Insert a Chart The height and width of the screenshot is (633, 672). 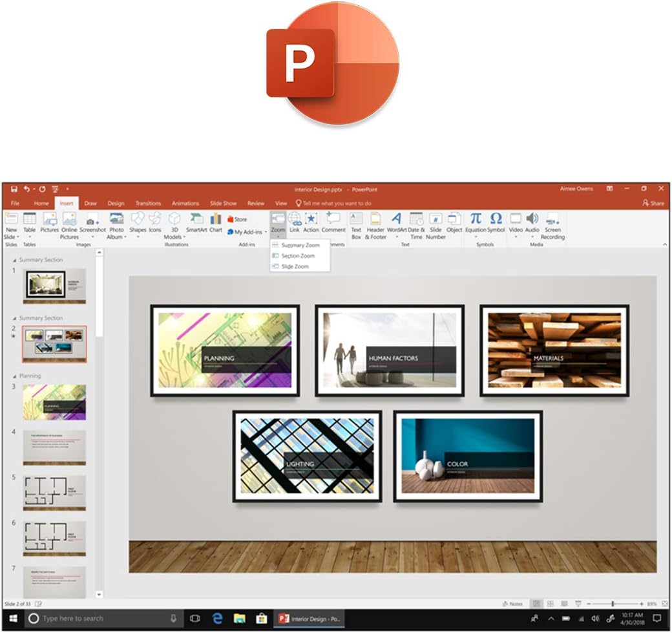pos(215,226)
